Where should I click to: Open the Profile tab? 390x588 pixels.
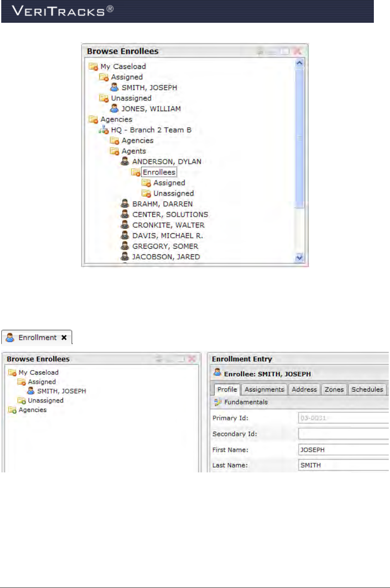(x=227, y=389)
